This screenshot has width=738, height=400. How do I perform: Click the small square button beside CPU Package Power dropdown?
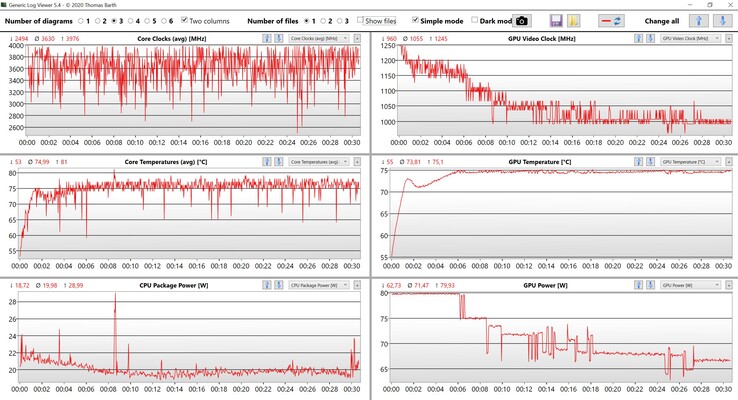coord(357,285)
